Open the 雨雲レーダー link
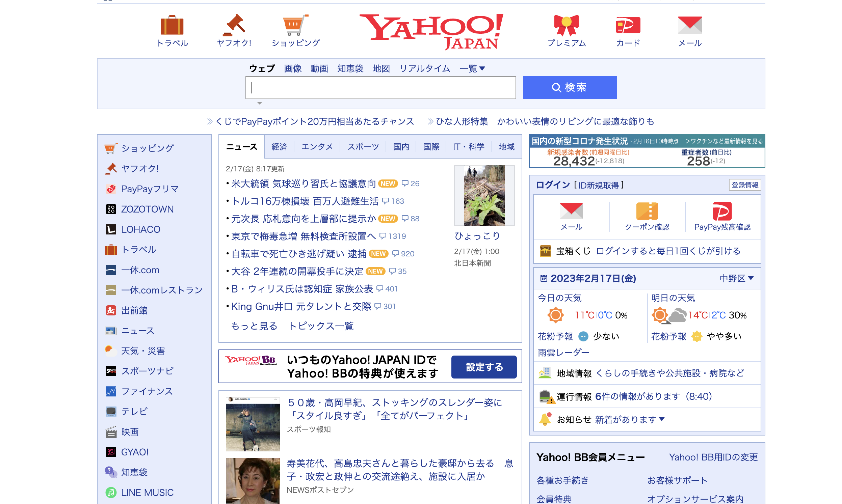The image size is (842, 504). pos(563,353)
